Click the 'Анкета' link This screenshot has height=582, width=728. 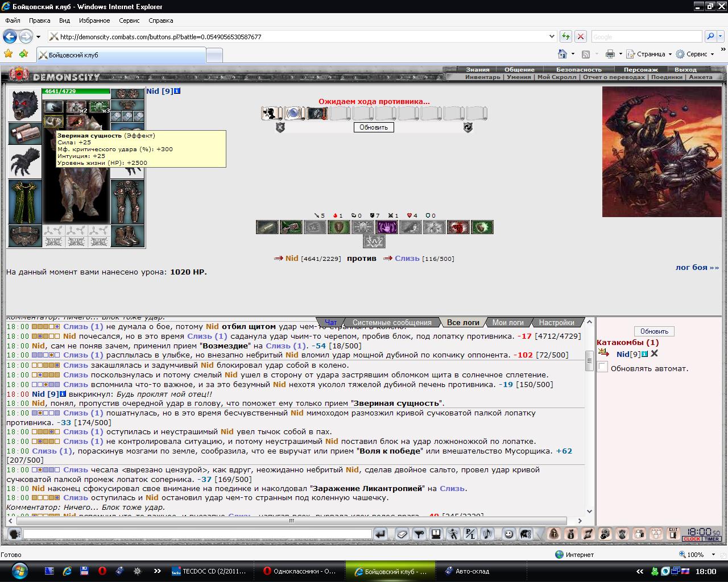click(701, 77)
